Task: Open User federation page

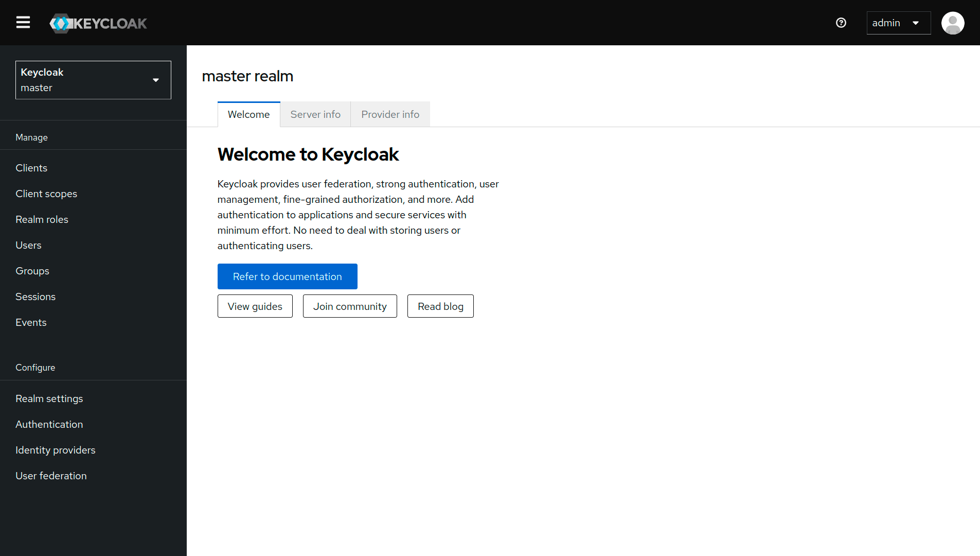Action: tap(51, 476)
